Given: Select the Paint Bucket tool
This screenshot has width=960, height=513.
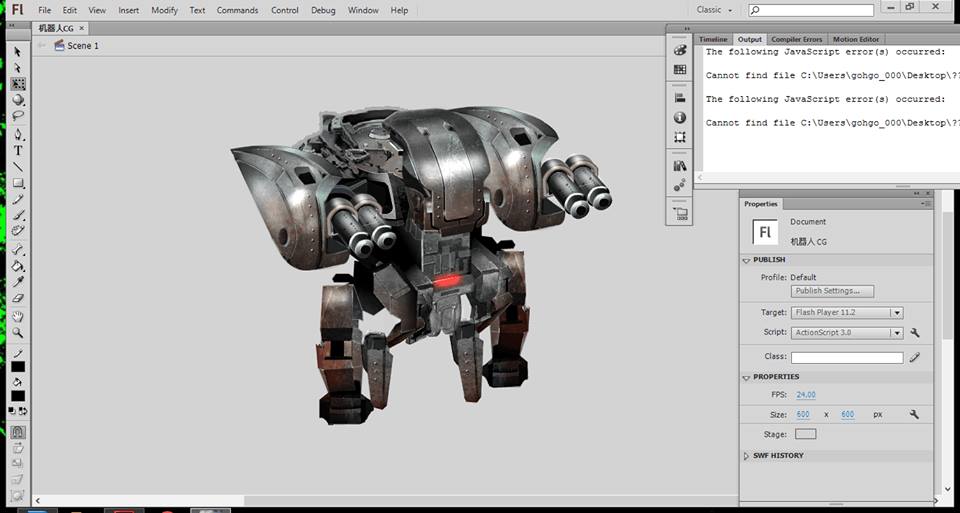Looking at the screenshot, I should click(18, 266).
